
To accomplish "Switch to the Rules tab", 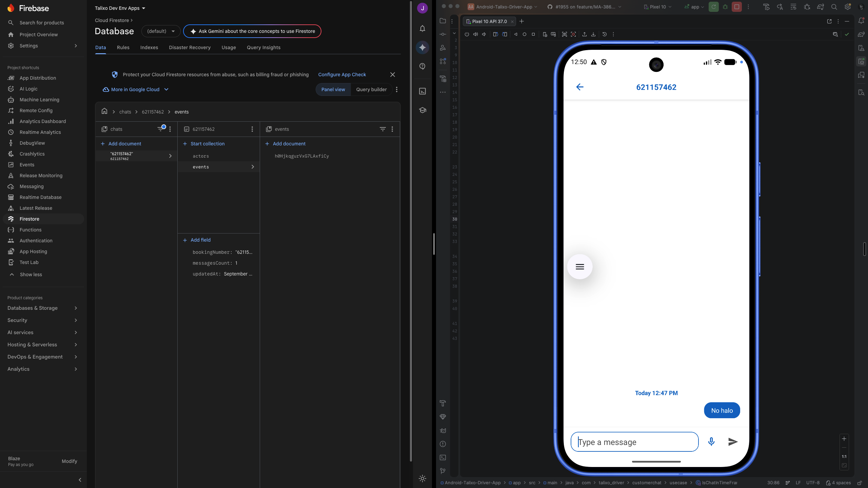I will click(x=123, y=47).
